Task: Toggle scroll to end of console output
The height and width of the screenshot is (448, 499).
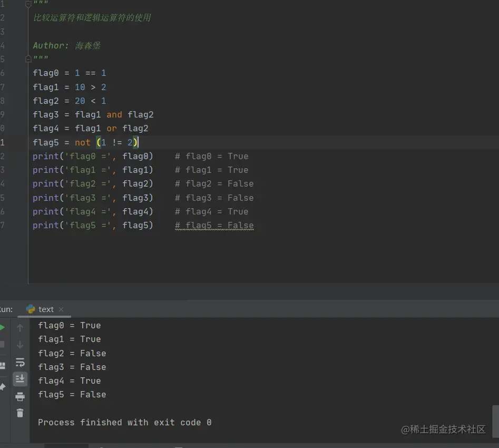Action: [x=19, y=379]
